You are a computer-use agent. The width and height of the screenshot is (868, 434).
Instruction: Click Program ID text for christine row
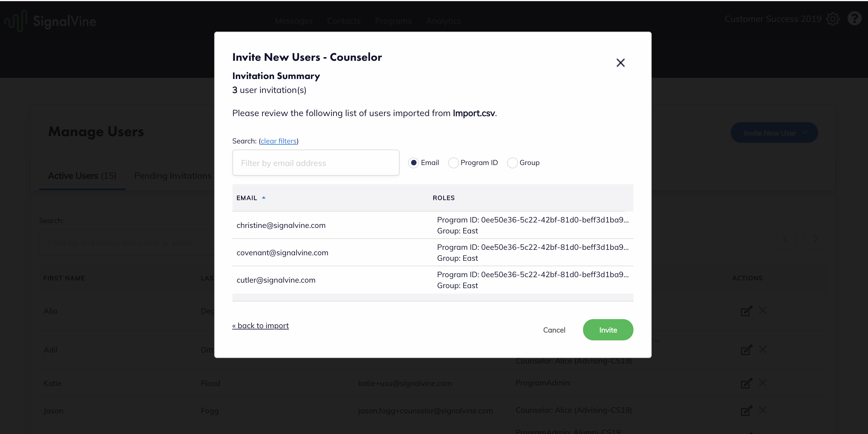click(x=533, y=220)
